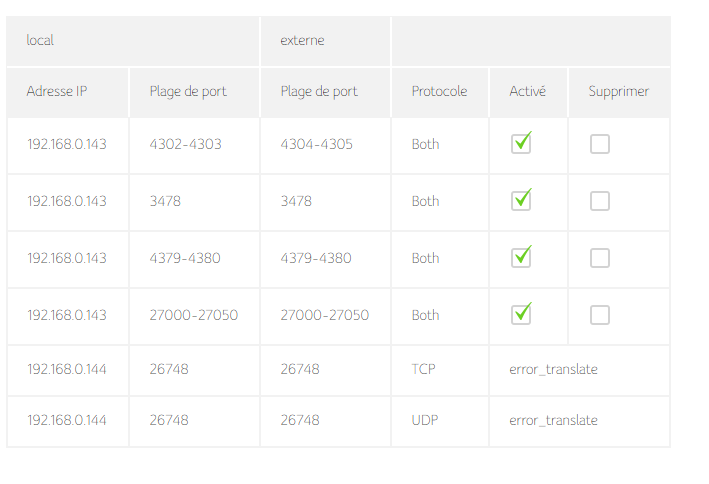Image resolution: width=709 pixels, height=484 pixels.
Task: Mark the port 3478 rule for deletion
Action: 599,201
